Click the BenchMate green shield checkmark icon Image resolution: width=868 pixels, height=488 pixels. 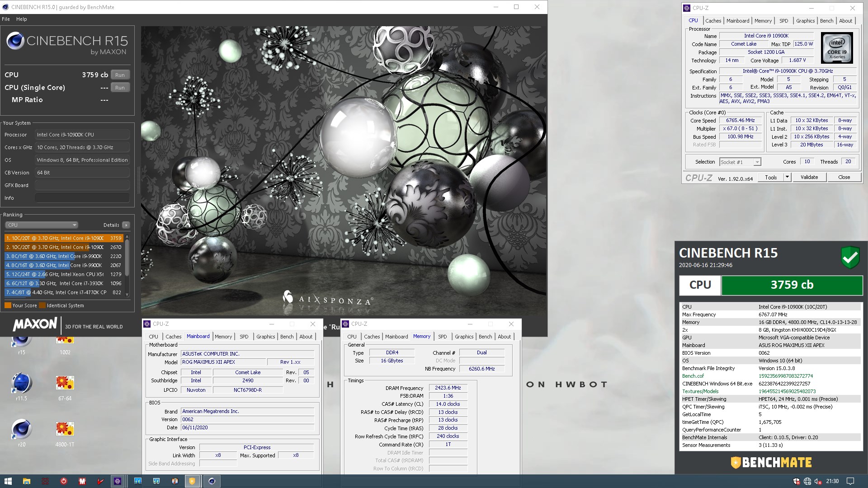tap(850, 258)
